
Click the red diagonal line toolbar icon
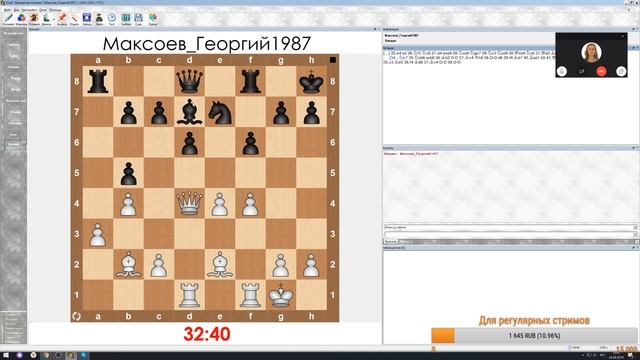(x=74, y=18)
